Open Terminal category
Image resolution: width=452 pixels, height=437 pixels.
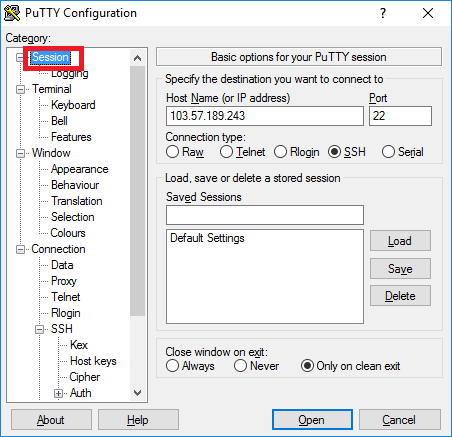pos(52,89)
